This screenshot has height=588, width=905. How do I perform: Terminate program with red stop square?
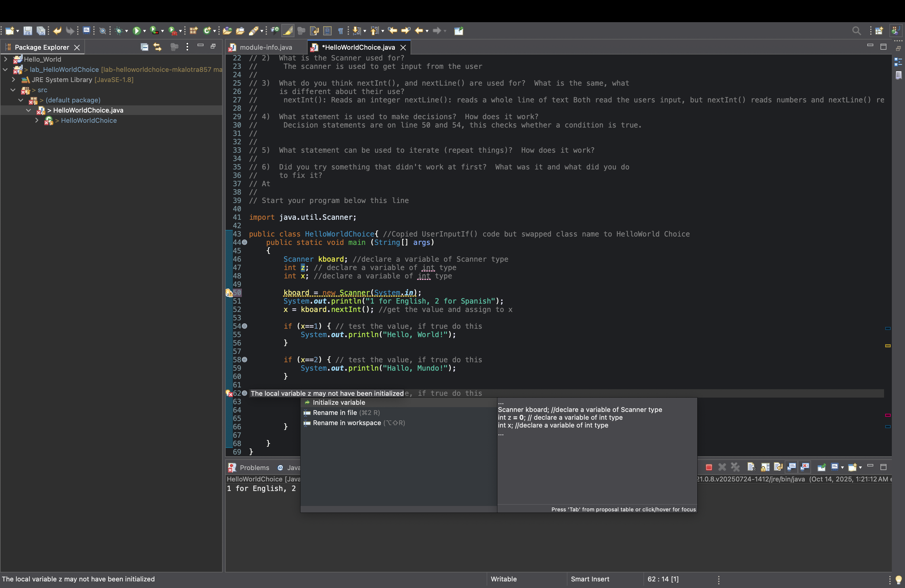click(x=709, y=467)
